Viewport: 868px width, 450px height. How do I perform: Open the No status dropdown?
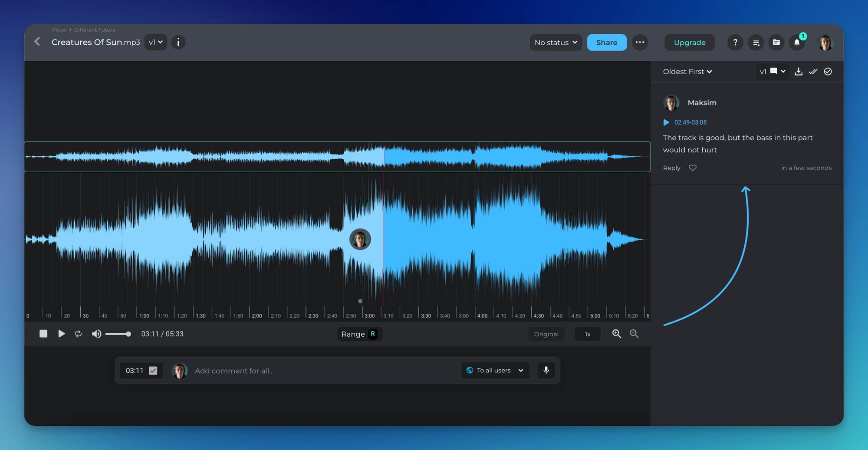coord(556,42)
